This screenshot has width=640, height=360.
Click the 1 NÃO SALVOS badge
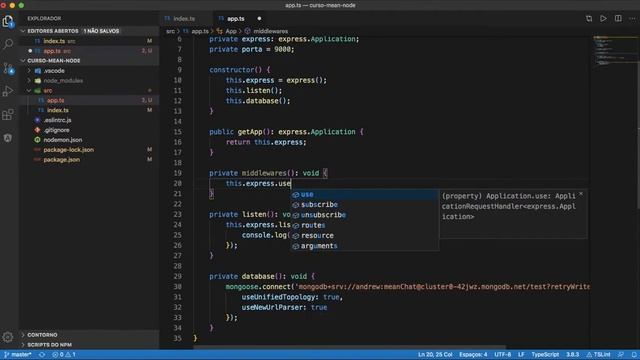[101, 31]
